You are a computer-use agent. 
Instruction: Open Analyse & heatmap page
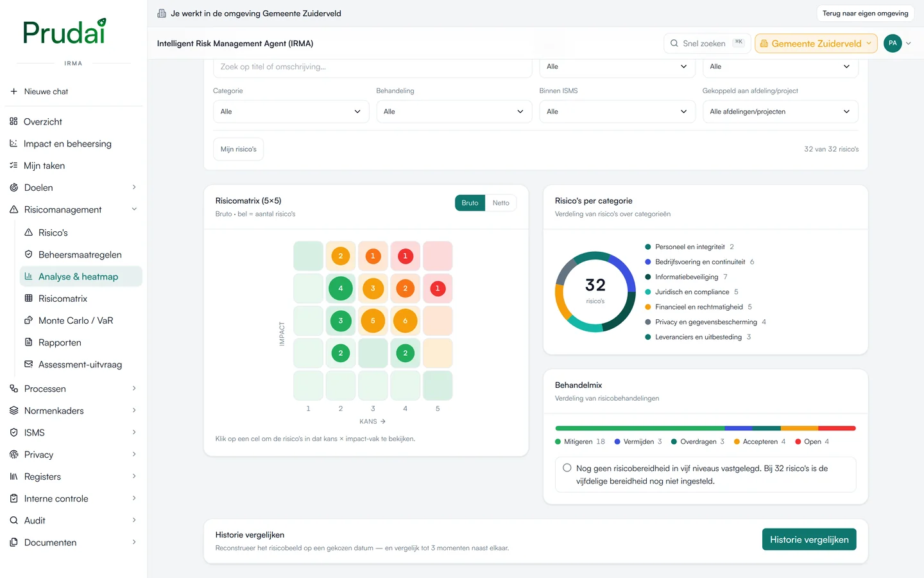[81, 277]
